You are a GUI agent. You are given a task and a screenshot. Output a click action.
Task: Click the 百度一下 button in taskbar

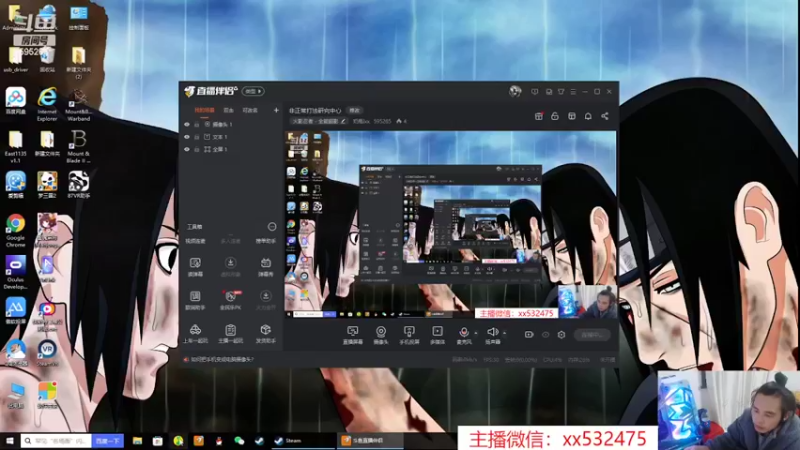pyautogui.click(x=108, y=440)
